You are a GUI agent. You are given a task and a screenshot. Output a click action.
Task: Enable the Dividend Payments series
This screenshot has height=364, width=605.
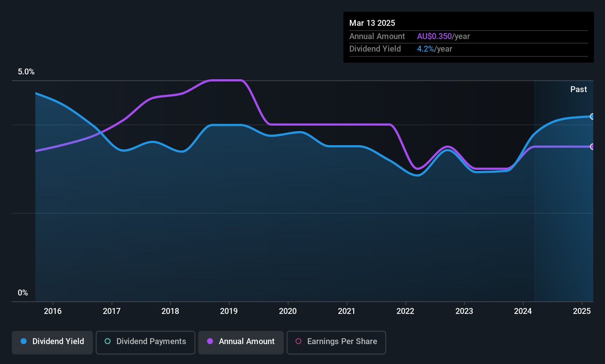point(145,342)
